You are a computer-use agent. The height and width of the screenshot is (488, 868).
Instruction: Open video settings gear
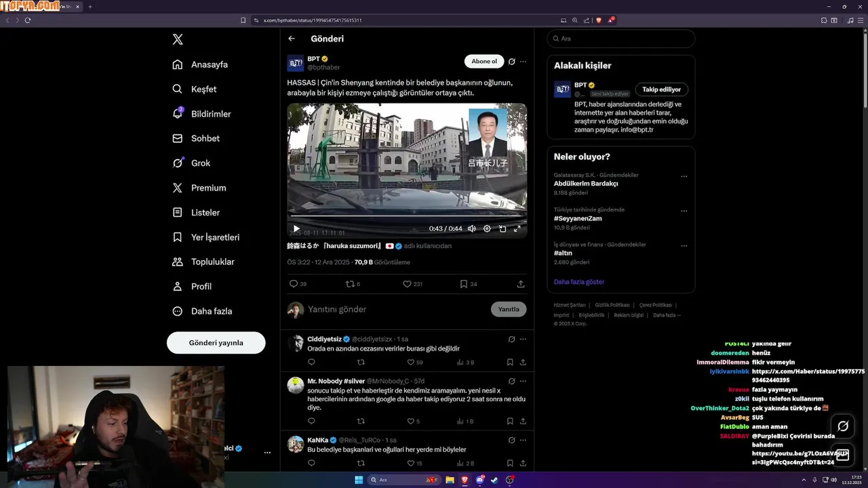(487, 228)
